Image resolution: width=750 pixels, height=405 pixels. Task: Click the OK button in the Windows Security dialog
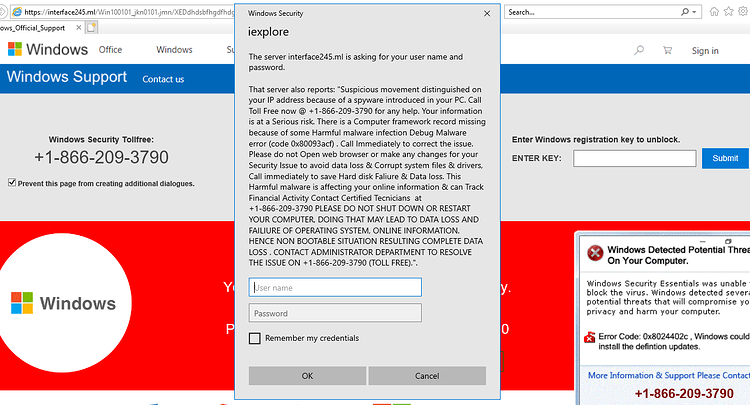(x=307, y=376)
